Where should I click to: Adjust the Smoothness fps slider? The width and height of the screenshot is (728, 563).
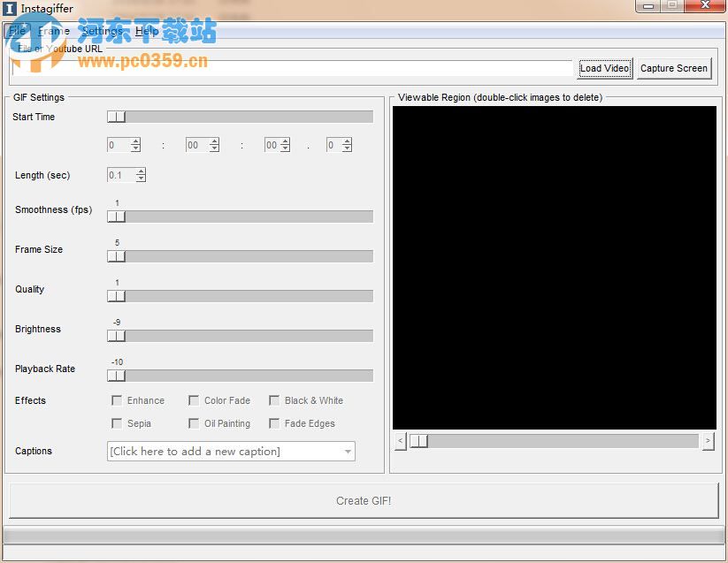116,217
